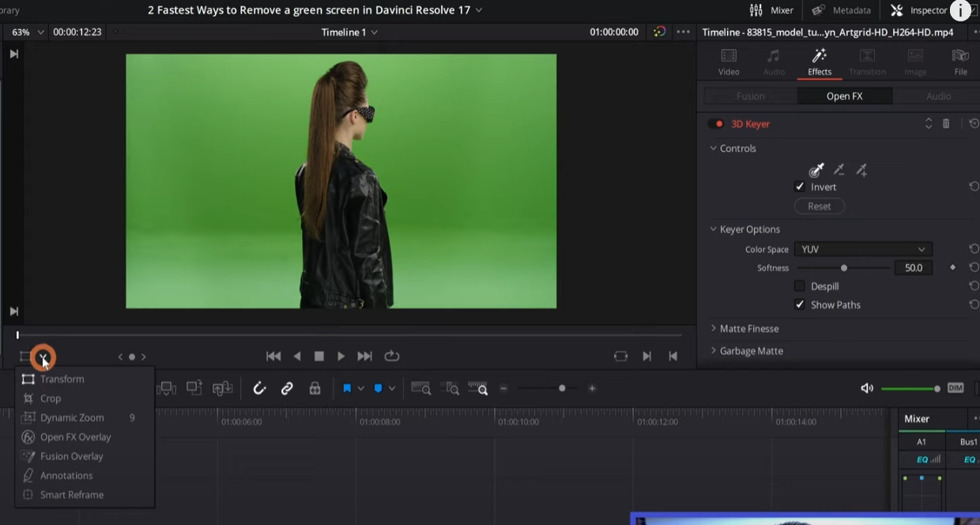Click the position lock icon in toolbar

[315, 388]
